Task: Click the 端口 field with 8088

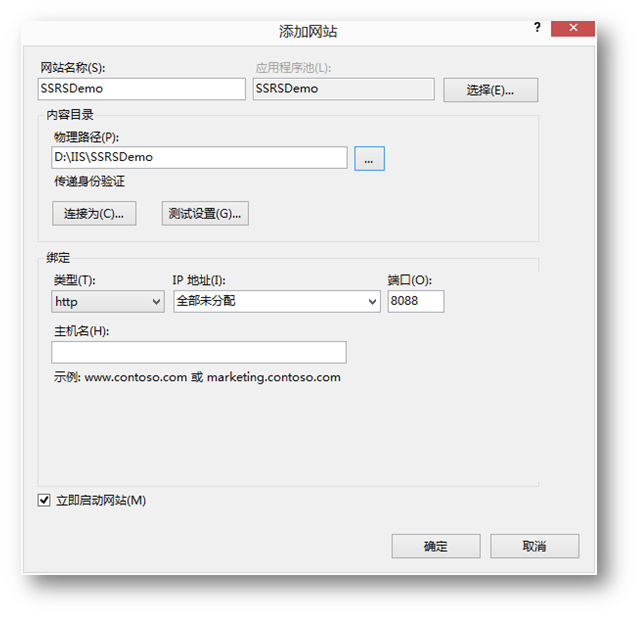Action: (416, 302)
